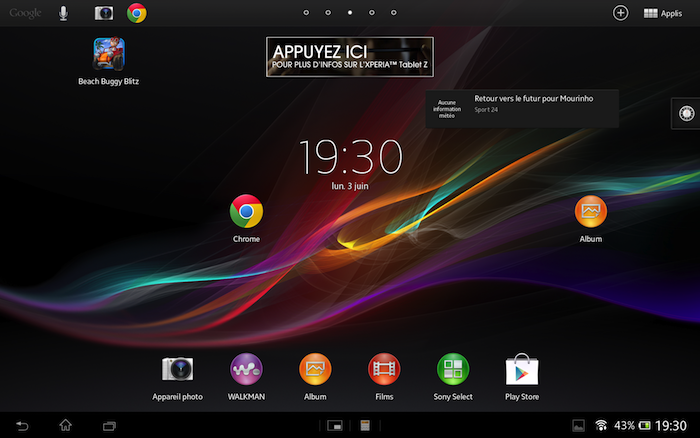Tap the APPUYEZ ICI Xperia banner
Viewport: 700px width, 438px height.
350,57
